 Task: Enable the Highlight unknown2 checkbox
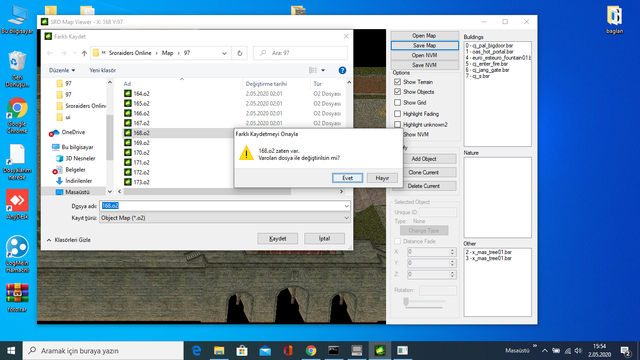pos(398,124)
